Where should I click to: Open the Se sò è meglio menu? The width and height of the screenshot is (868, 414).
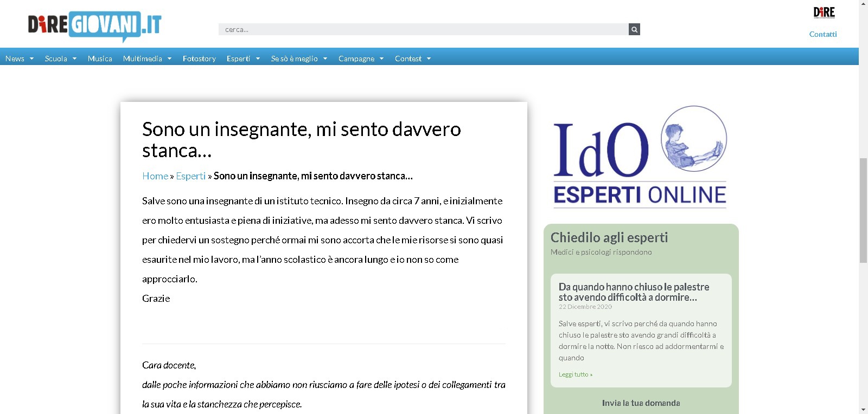tap(299, 59)
